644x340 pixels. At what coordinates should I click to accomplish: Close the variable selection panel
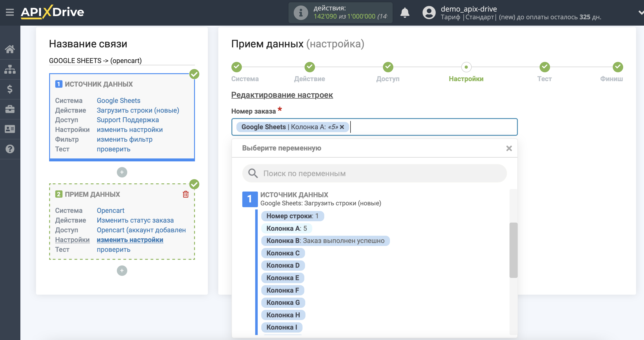pos(509,148)
